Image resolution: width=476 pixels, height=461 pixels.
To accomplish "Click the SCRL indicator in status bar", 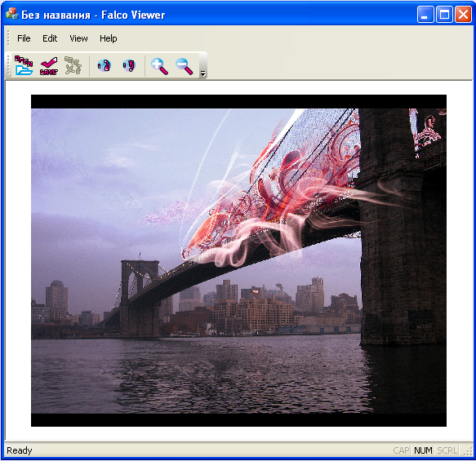I will (x=447, y=450).
